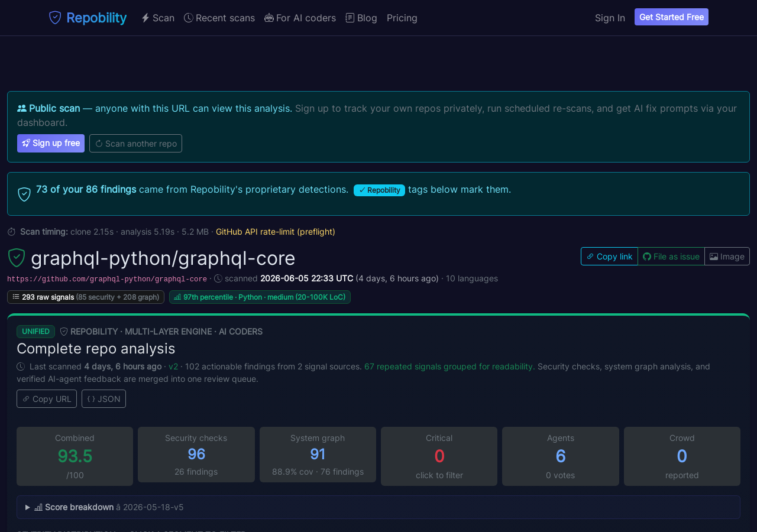Click shield icon beside 73 of 86 findings
Screen dimensions: 757x532
pos(24,194)
